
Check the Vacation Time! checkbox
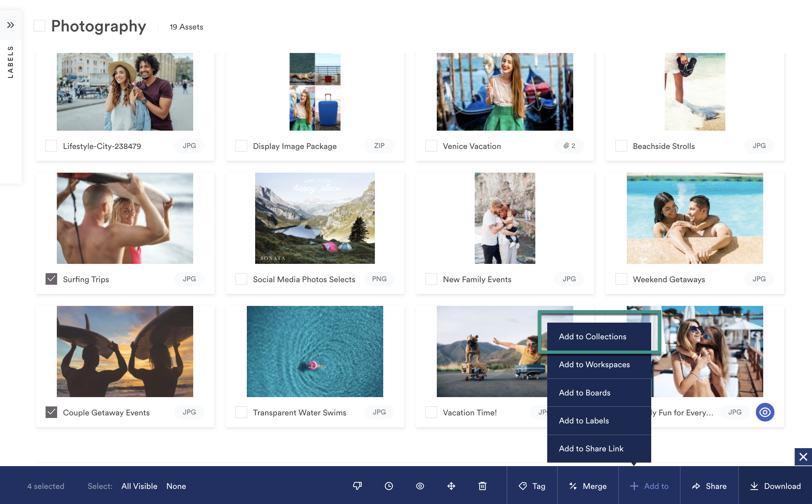click(431, 412)
